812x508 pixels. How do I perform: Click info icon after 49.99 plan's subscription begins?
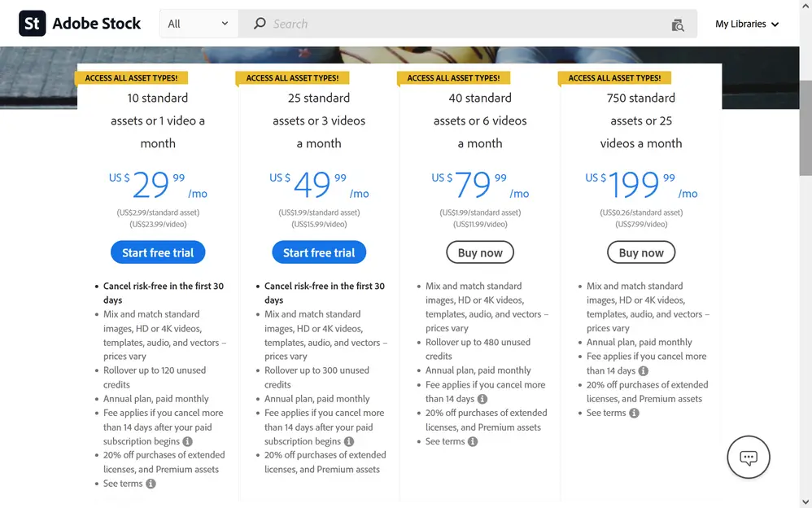click(348, 441)
